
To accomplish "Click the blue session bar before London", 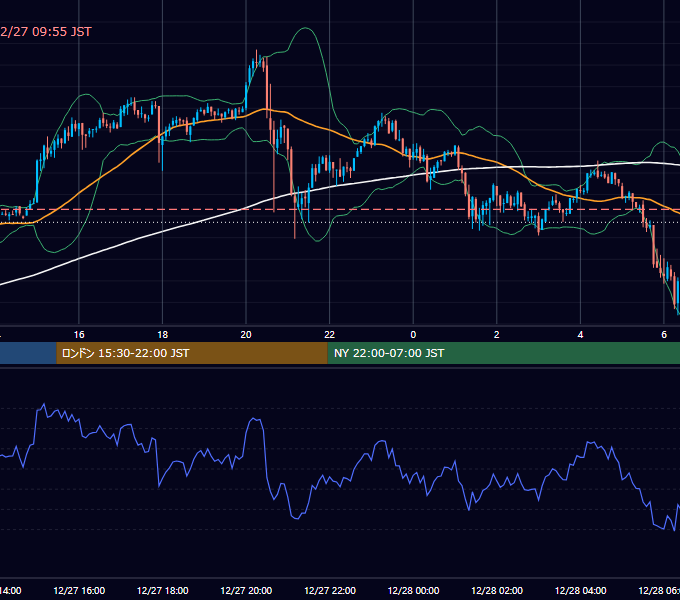I will click(x=28, y=353).
